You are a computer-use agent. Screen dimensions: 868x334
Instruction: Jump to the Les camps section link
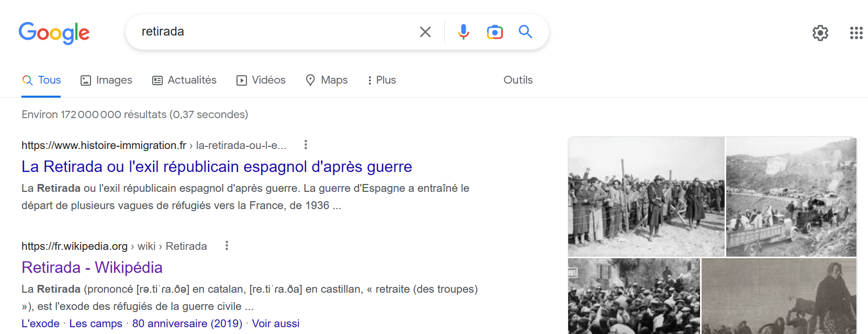click(x=96, y=324)
